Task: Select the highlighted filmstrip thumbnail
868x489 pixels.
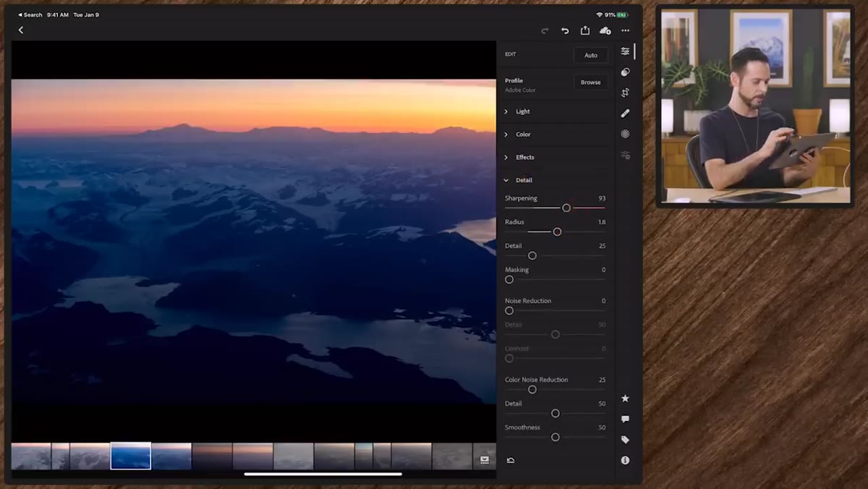Action: coord(131,456)
